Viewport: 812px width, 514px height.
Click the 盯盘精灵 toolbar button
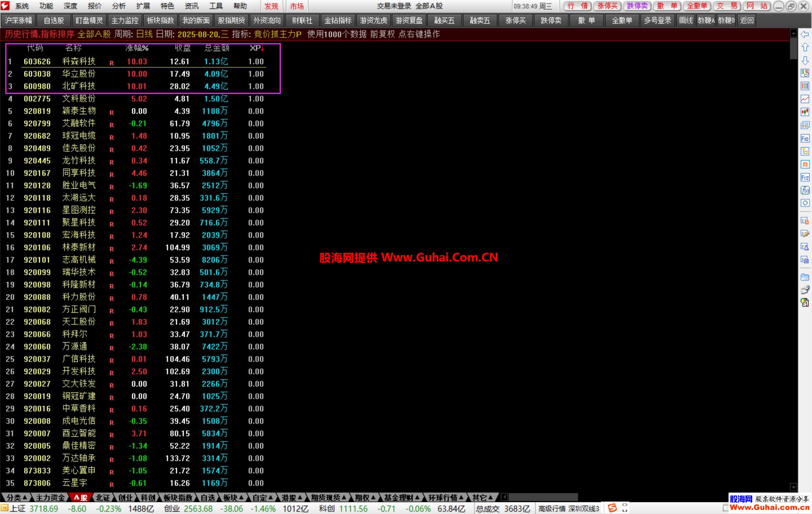89,21
